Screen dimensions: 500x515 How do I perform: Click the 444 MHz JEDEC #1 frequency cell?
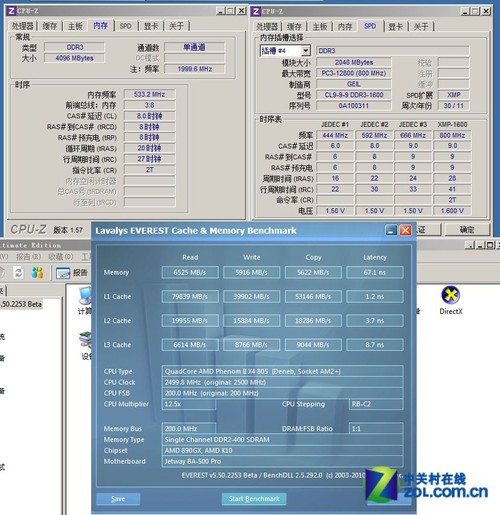tap(335, 135)
